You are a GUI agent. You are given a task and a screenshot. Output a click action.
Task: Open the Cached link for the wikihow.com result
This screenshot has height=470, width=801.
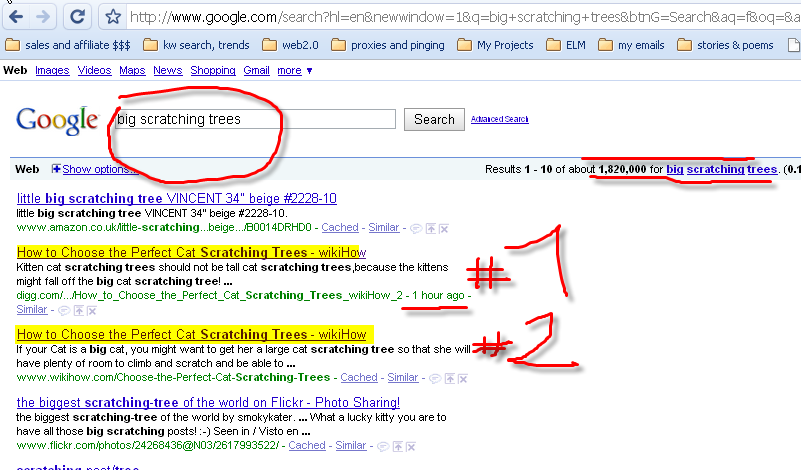359,378
